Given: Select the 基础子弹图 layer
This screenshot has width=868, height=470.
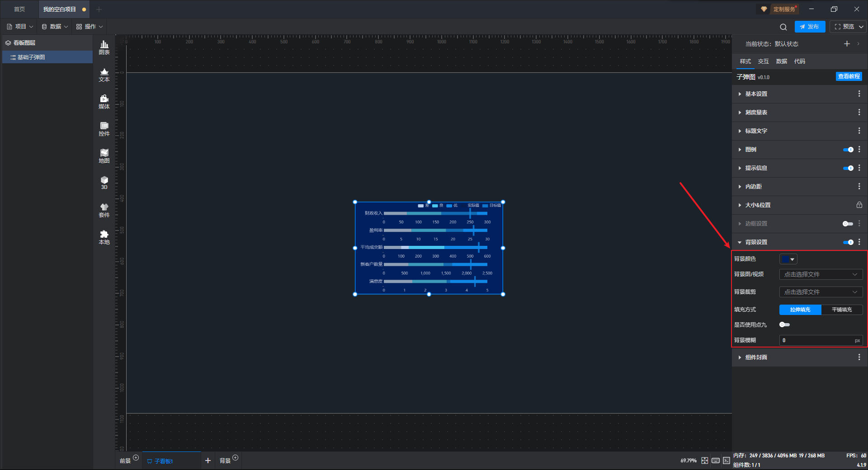Looking at the screenshot, I should (x=47, y=57).
